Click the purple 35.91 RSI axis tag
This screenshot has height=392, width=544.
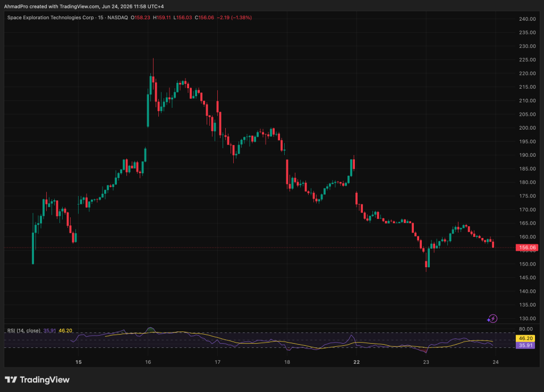[x=525, y=345]
